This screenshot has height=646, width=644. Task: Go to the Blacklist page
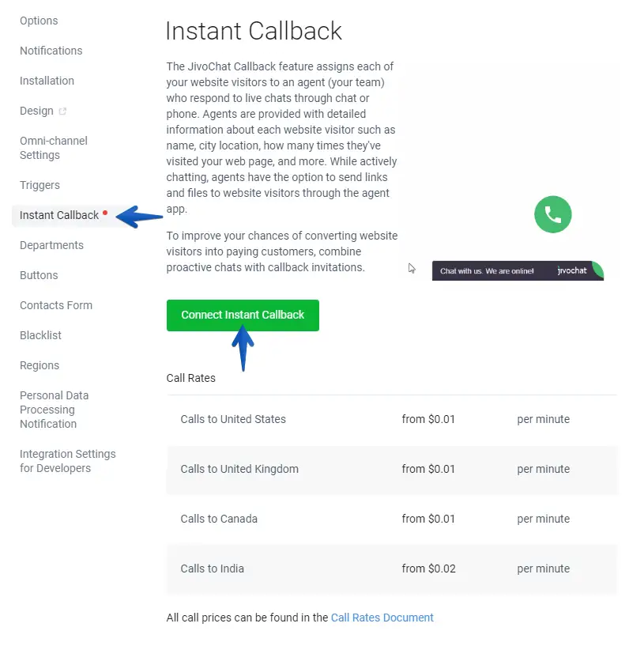coord(40,335)
